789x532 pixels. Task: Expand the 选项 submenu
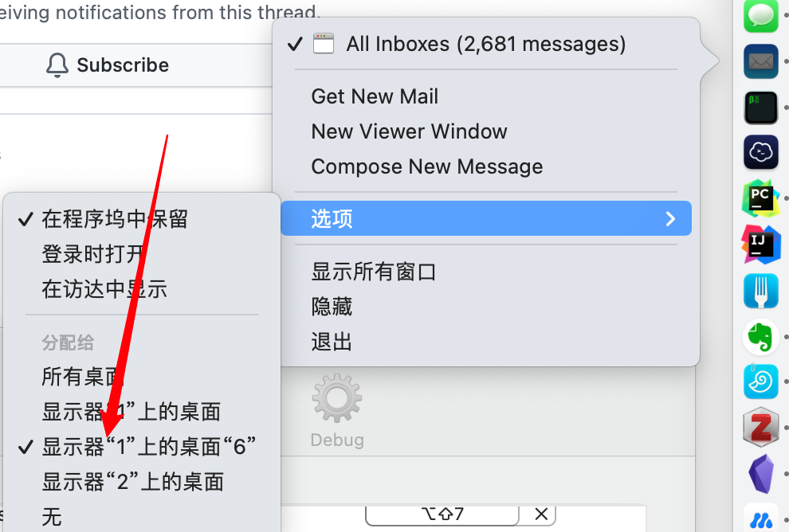[486, 218]
